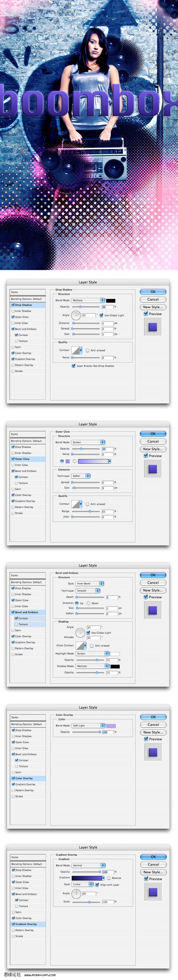Click New Style button in Drop Shadow dialog

(x=153, y=307)
